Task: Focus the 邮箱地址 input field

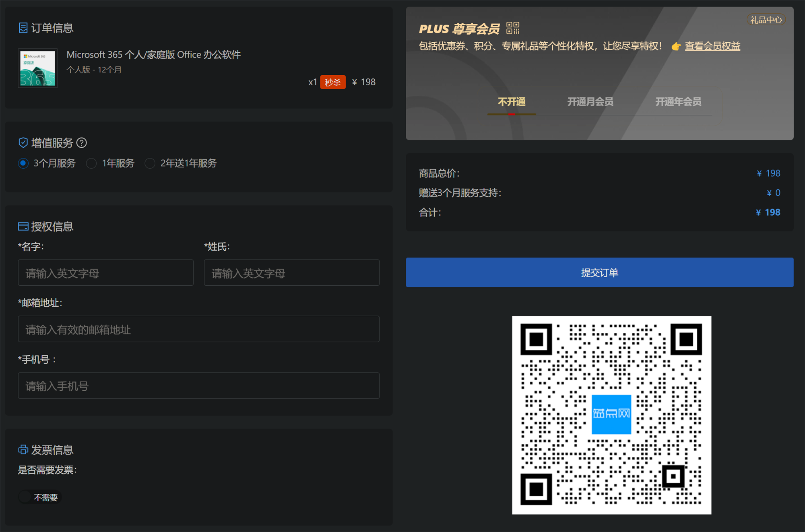Action: [x=199, y=329]
